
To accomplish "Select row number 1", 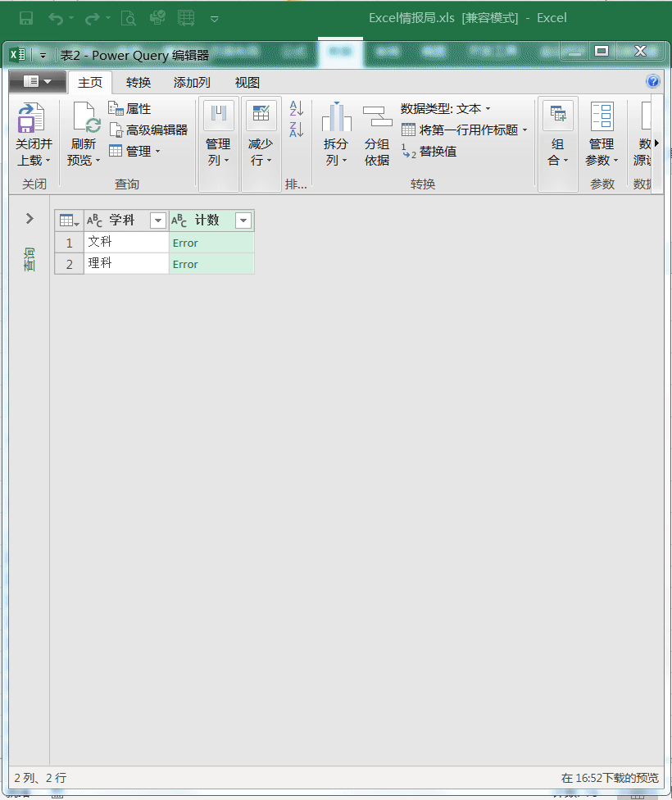I will (70, 243).
